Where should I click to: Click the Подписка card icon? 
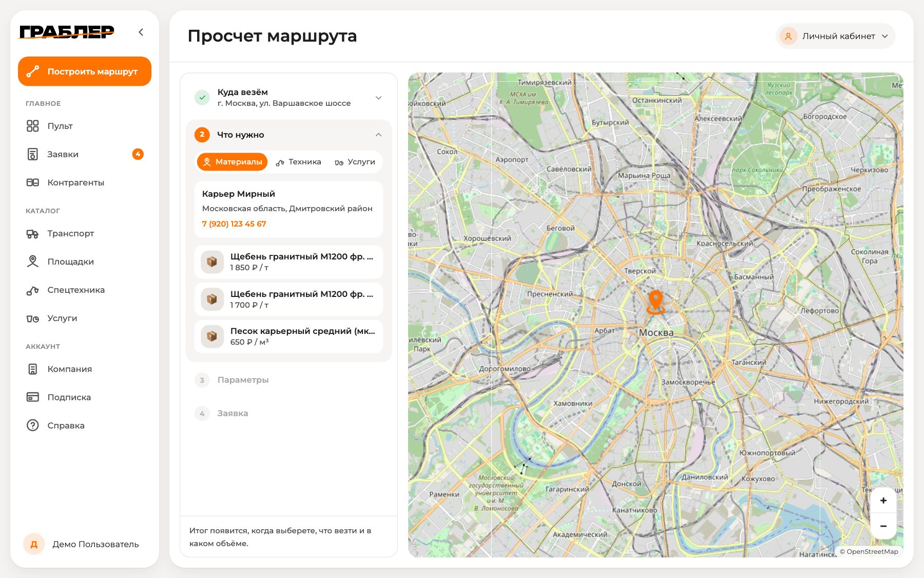click(x=32, y=397)
